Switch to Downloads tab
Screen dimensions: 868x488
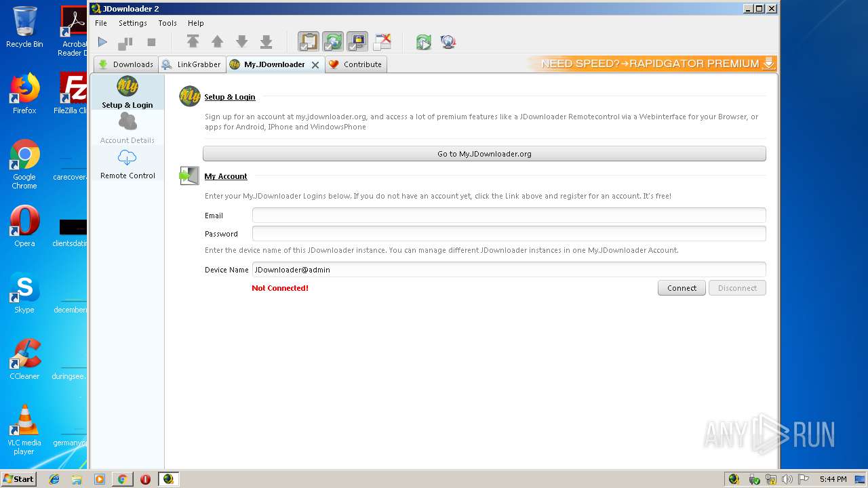(x=126, y=64)
